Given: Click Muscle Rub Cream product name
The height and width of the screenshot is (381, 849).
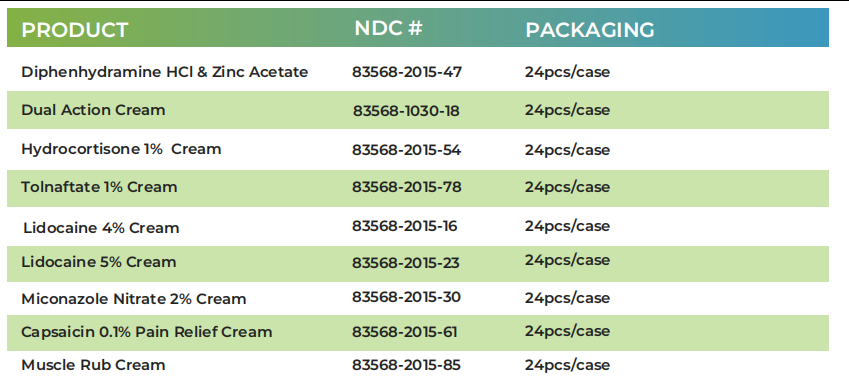Looking at the screenshot, I should coord(93,365).
